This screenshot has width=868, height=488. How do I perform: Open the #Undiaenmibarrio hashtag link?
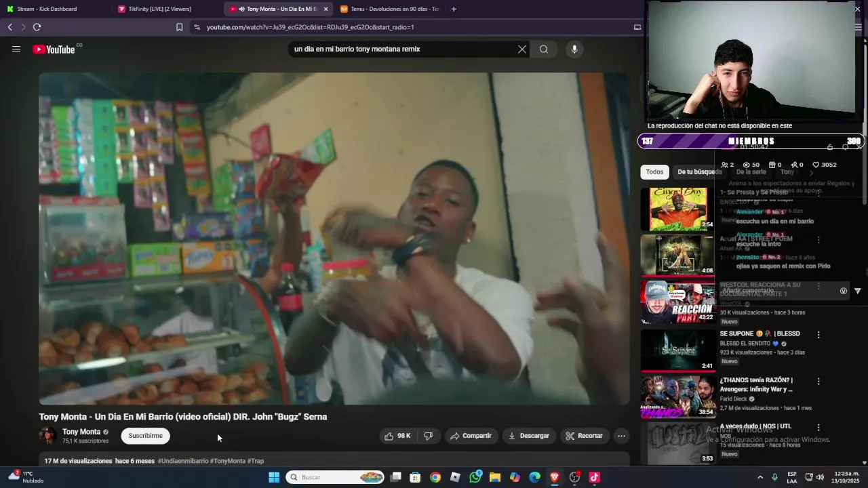[x=183, y=461]
